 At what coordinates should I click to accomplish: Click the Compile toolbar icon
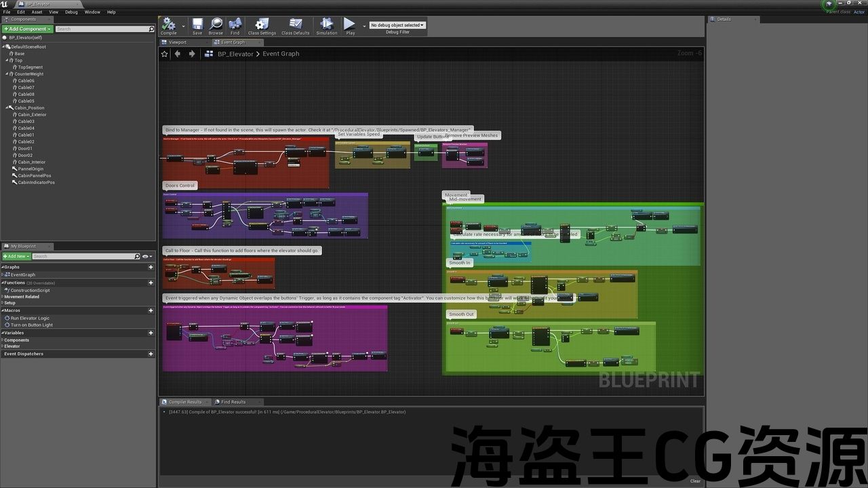pyautogui.click(x=168, y=25)
